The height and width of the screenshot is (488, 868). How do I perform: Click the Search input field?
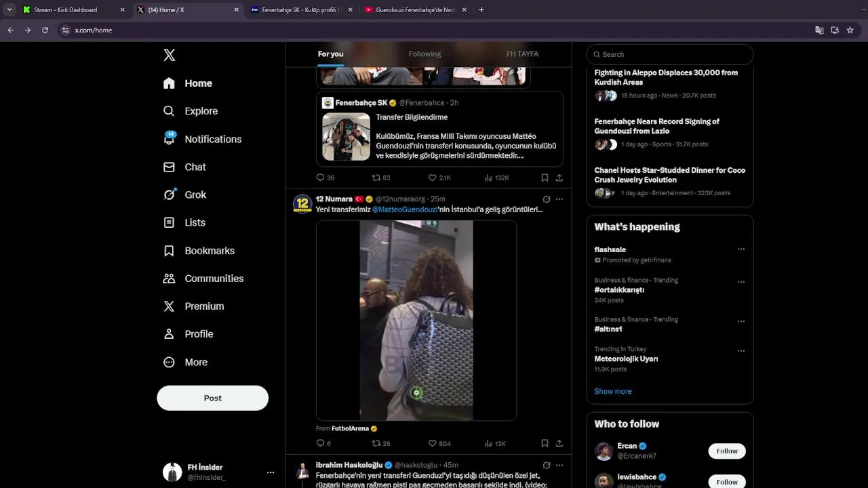[670, 54]
